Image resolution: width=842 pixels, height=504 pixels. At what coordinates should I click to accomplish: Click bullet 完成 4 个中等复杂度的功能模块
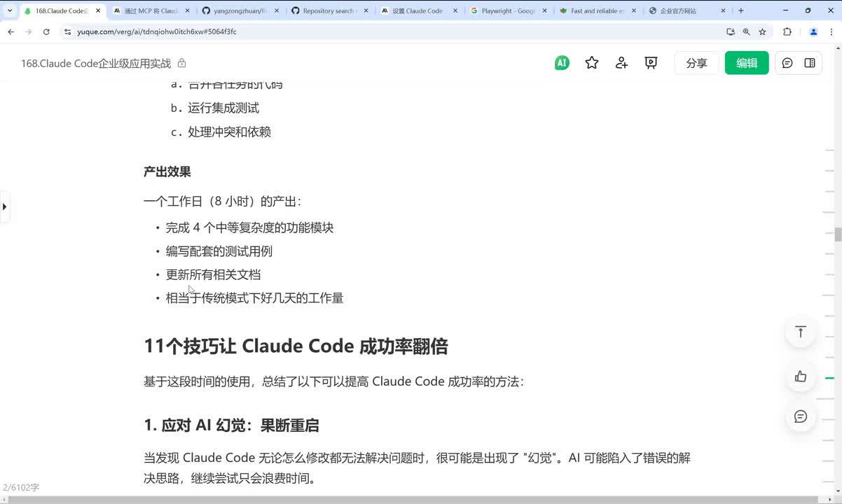click(249, 227)
